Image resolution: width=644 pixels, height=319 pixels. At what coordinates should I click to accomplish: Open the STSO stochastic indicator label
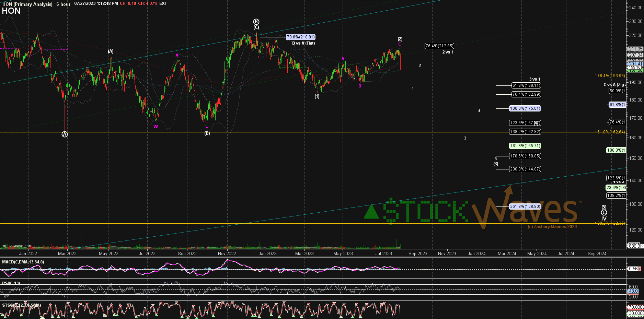click(x=21, y=305)
